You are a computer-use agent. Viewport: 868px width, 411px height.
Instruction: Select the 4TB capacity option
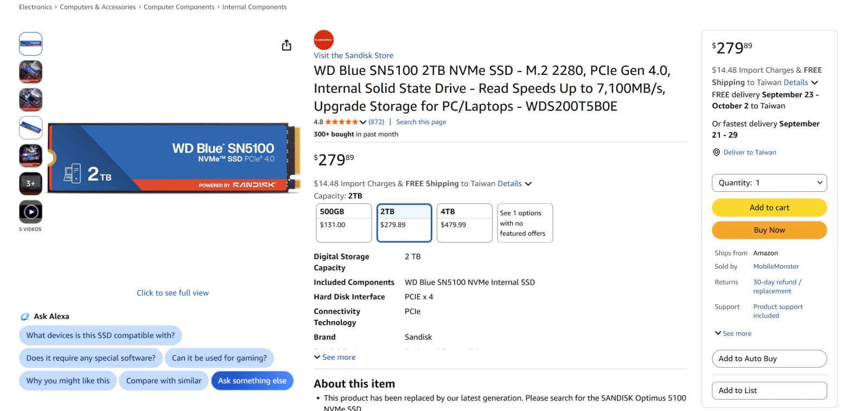464,223
